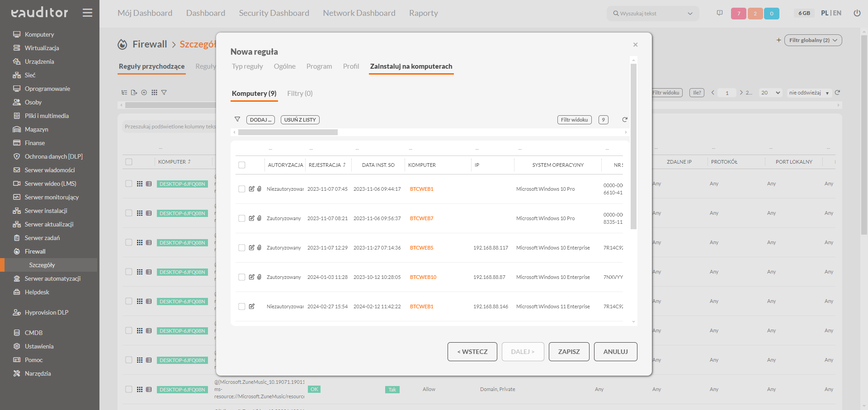The width and height of the screenshot is (868, 410).
Task: Click the red notification badge showing 7
Action: tap(739, 14)
